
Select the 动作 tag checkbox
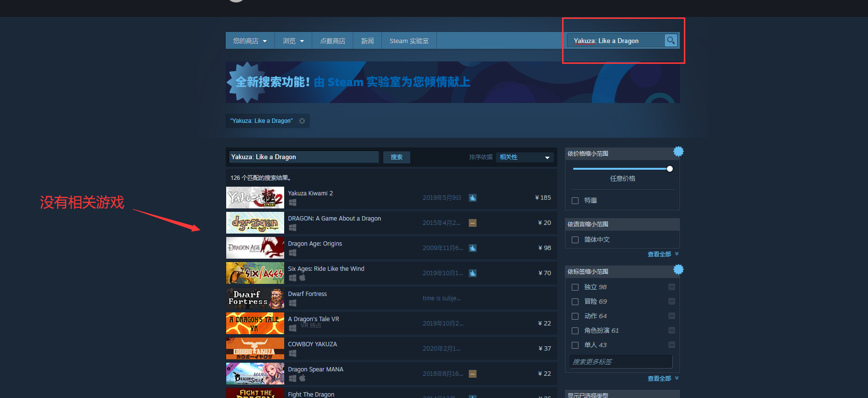tap(575, 316)
